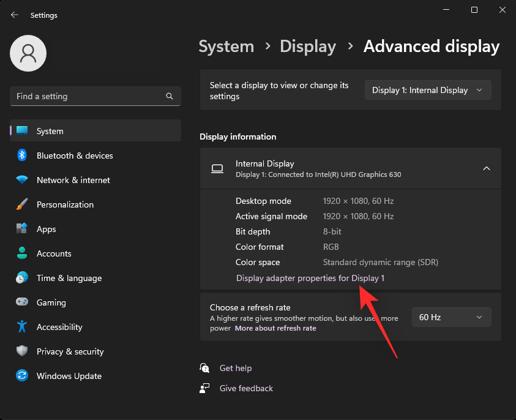Click Display adapter properties for Display 1
This screenshot has height=420, width=516.
pyautogui.click(x=310, y=278)
